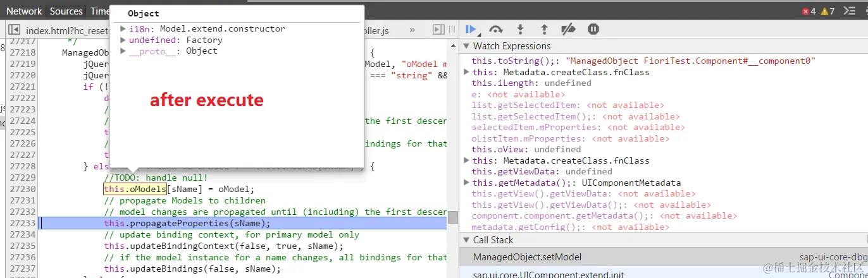Click the this.iLength watch expression
Image resolution: width=868 pixels, height=278 pixels.
(x=531, y=83)
